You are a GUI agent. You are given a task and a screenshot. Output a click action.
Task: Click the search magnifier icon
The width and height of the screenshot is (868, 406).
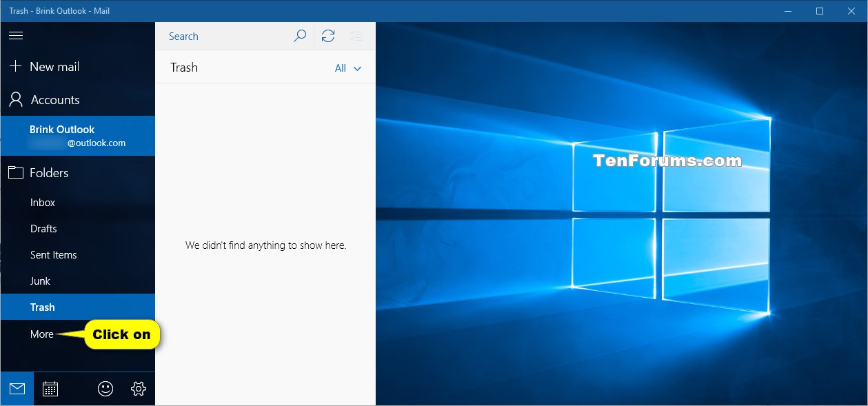[300, 36]
